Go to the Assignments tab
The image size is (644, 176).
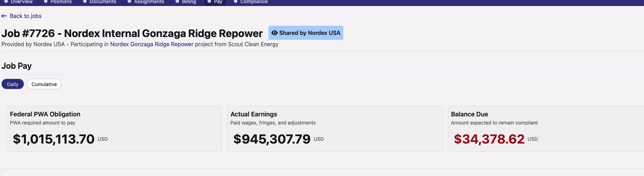(x=146, y=2)
